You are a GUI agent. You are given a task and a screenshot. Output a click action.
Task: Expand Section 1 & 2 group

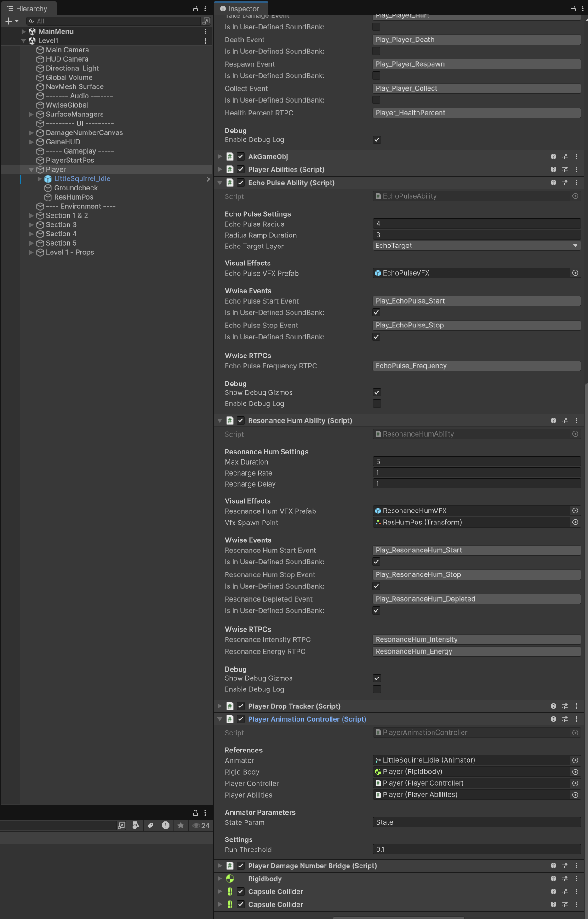pos(31,215)
